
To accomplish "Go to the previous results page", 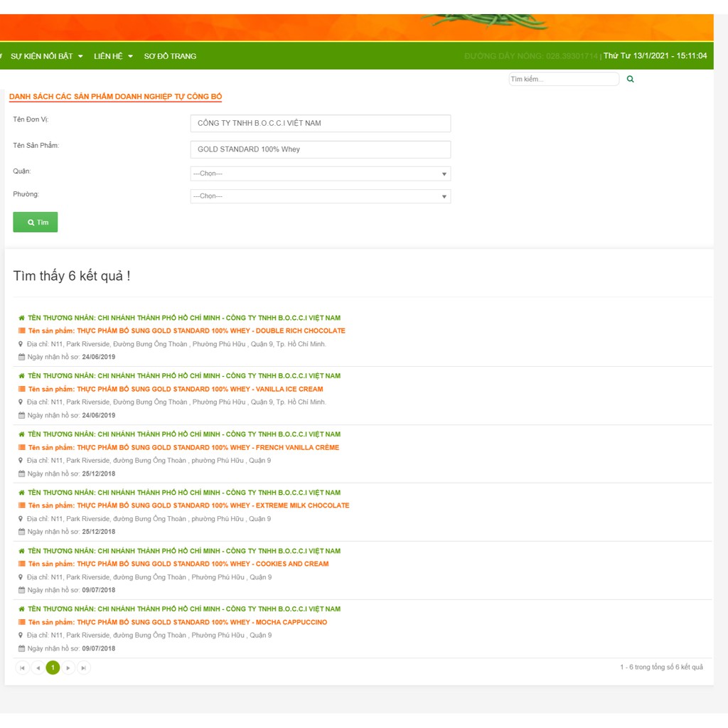I will (38, 668).
